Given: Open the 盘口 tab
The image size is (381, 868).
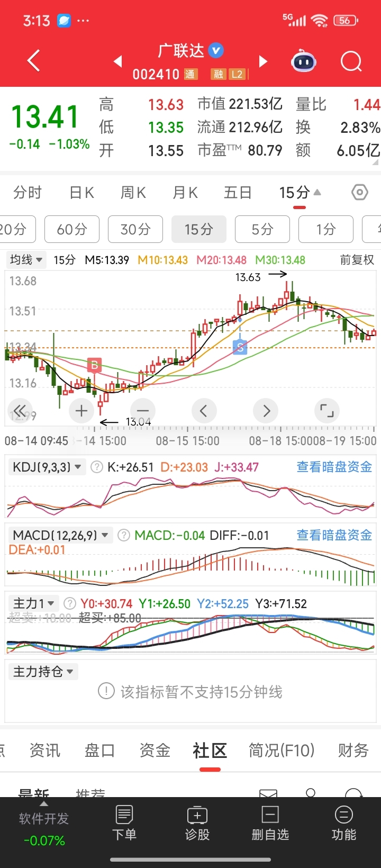Looking at the screenshot, I should [x=100, y=751].
